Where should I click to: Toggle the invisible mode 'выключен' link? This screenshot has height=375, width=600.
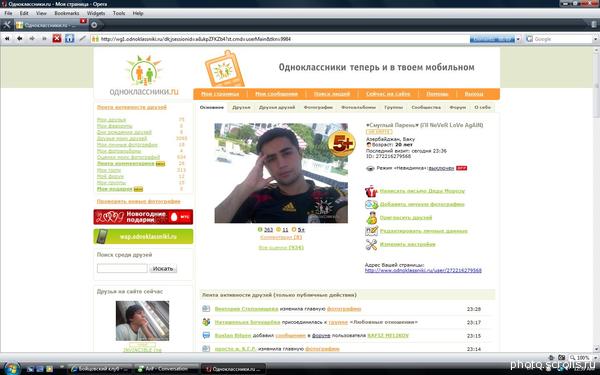point(441,168)
